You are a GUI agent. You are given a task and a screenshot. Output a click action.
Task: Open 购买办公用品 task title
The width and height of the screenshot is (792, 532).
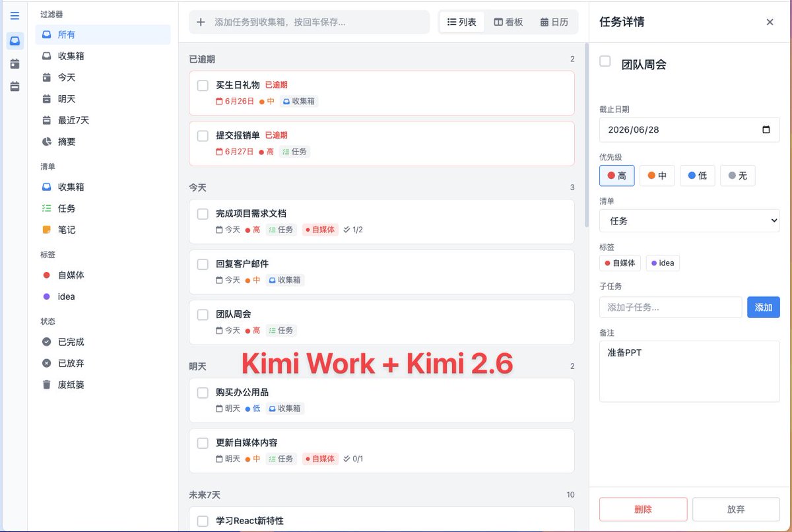coord(242,392)
